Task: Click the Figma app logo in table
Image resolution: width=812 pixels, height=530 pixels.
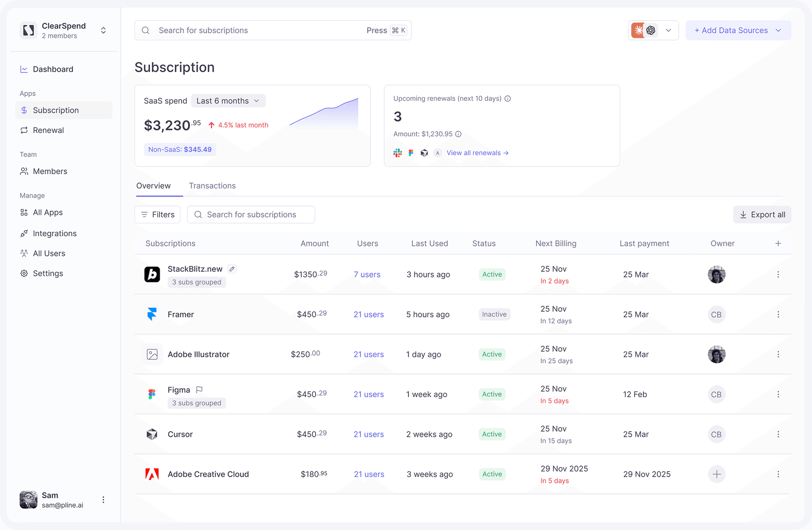Action: pos(152,395)
